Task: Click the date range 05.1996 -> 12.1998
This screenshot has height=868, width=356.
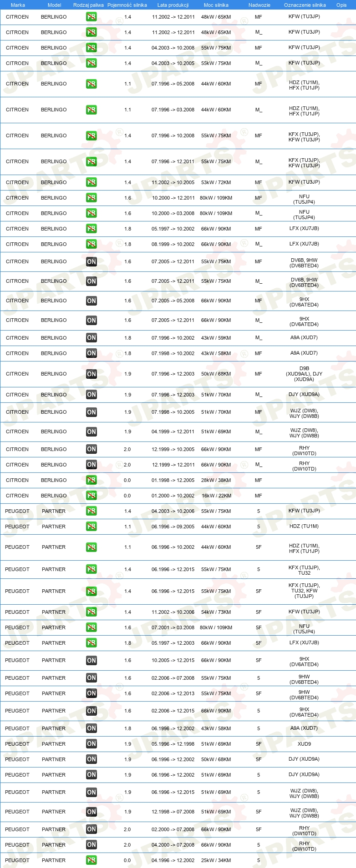Action: [173, 744]
